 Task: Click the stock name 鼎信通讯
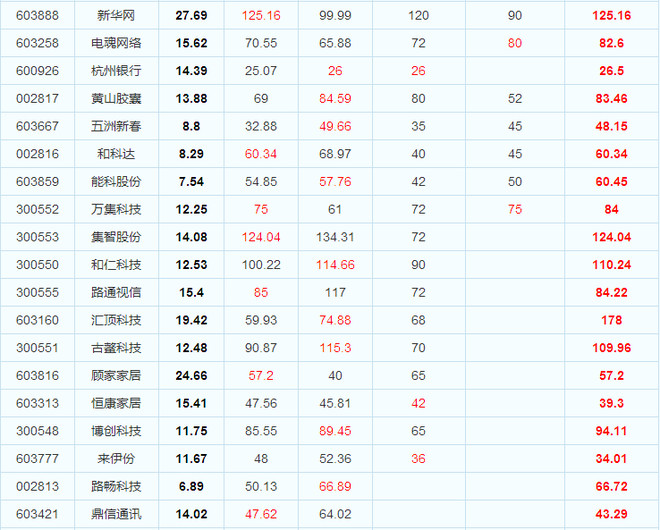point(116,514)
